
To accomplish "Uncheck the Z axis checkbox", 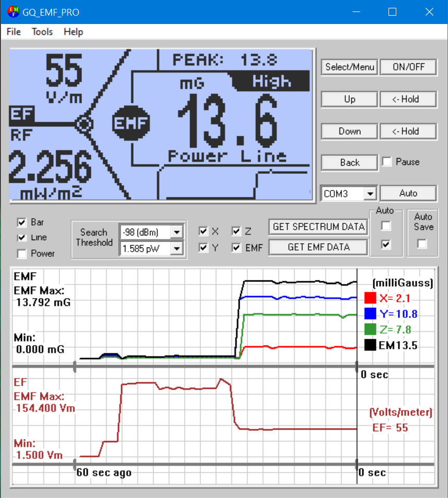I will (236, 231).
